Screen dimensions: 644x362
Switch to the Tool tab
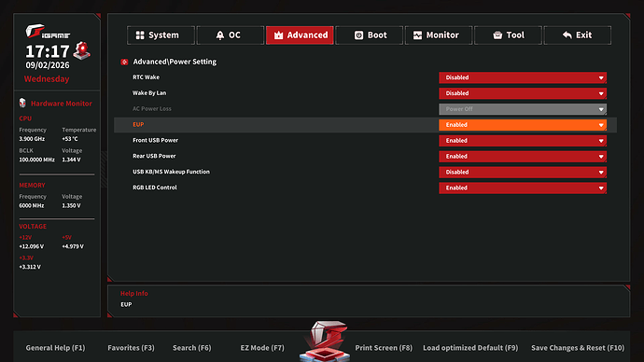click(x=508, y=35)
